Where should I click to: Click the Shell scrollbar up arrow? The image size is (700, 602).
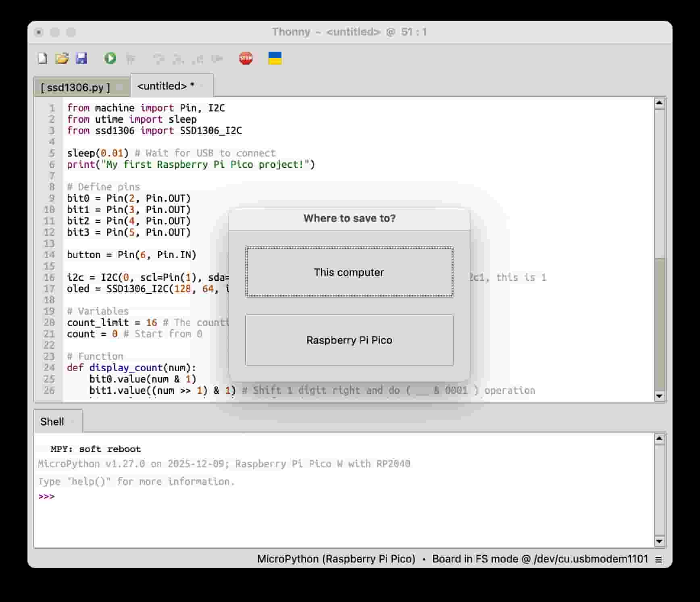point(659,439)
